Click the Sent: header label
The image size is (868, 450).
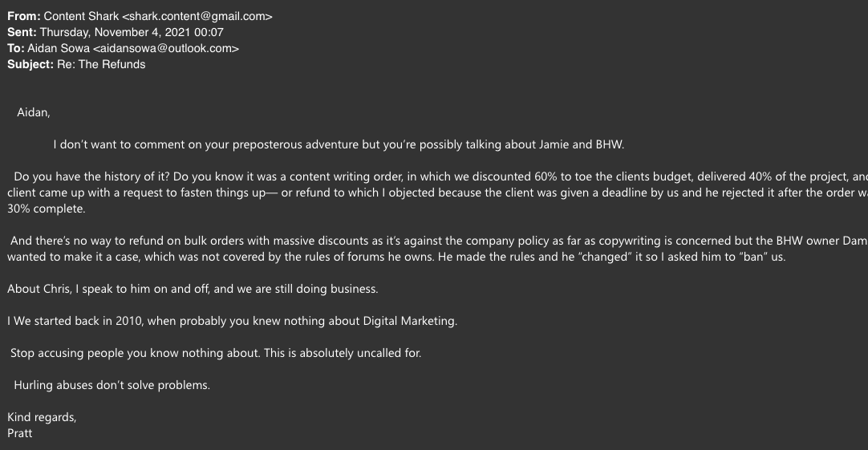(x=22, y=33)
